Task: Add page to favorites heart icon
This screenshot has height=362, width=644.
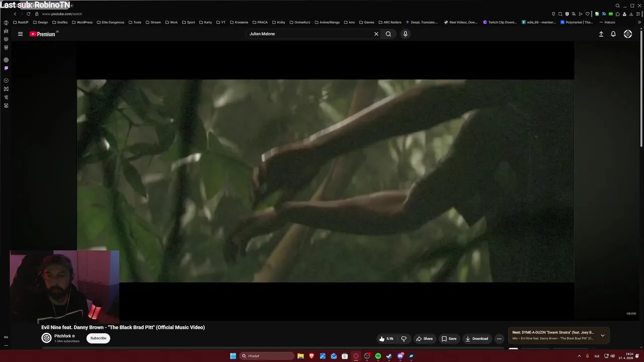Action: pyautogui.click(x=587, y=14)
